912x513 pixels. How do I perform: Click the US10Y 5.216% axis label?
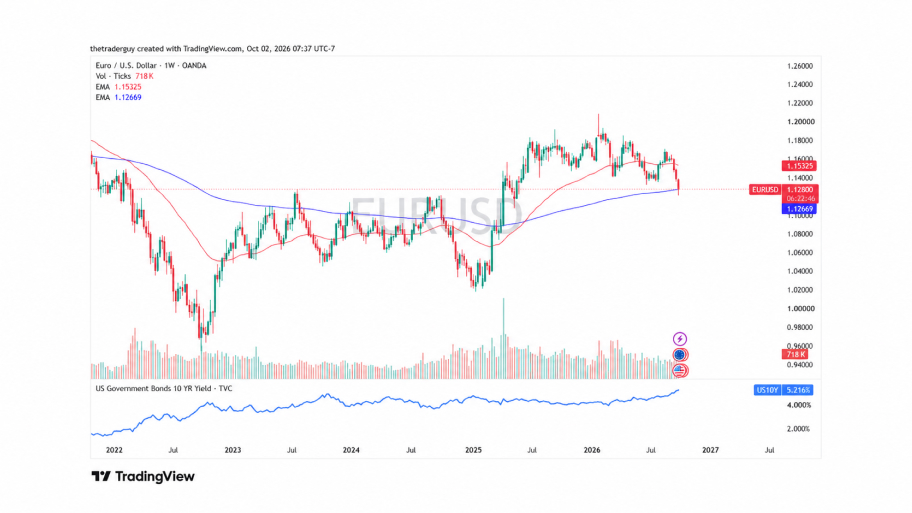783,390
